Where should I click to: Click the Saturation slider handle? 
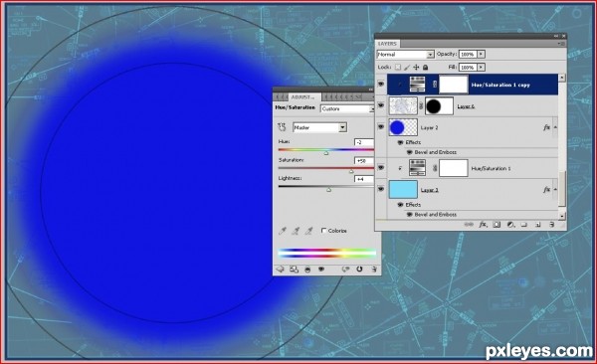coord(351,171)
